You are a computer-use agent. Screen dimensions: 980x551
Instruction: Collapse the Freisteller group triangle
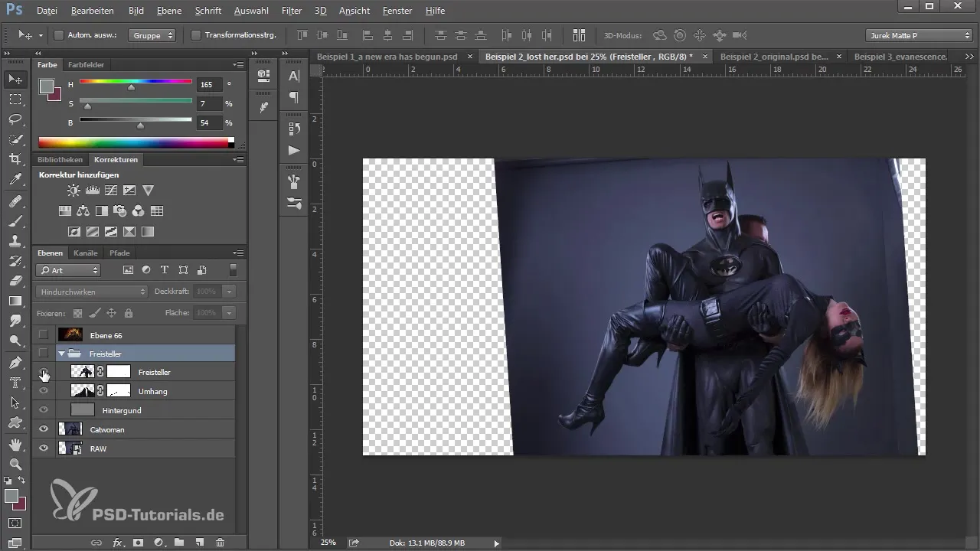62,354
